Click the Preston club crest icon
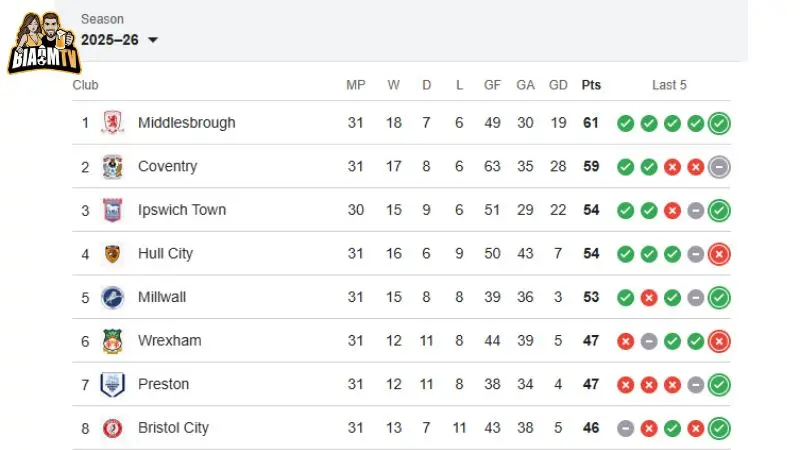Image resolution: width=800 pixels, height=450 pixels. click(x=113, y=384)
